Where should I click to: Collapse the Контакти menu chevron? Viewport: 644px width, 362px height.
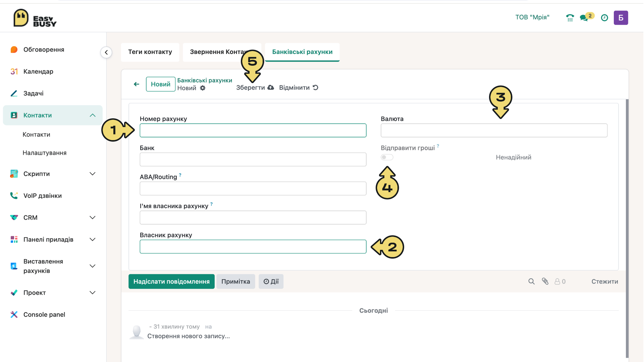tap(93, 115)
